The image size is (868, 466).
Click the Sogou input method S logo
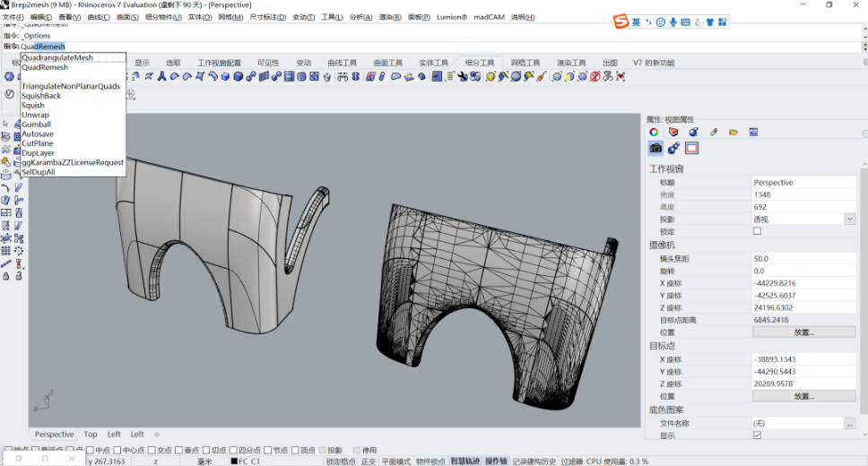[x=621, y=22]
